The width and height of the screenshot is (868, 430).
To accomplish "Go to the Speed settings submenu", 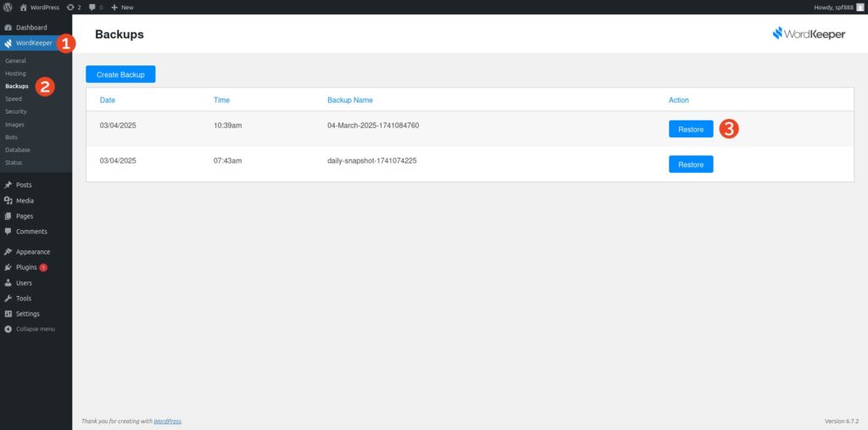I will (x=14, y=98).
